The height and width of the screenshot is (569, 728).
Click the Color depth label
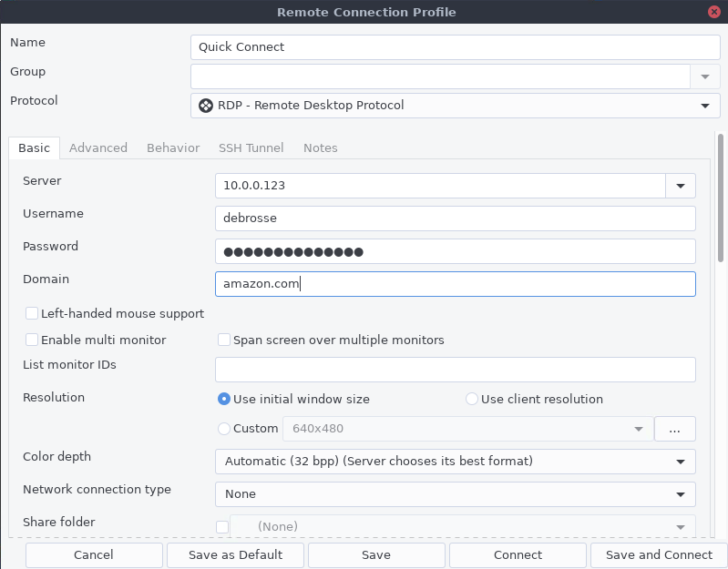pyautogui.click(x=56, y=457)
